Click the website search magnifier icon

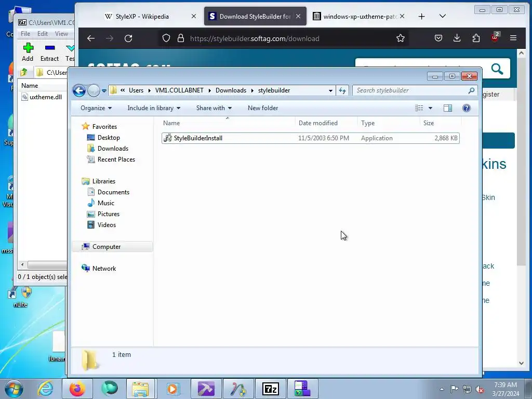pos(497,69)
